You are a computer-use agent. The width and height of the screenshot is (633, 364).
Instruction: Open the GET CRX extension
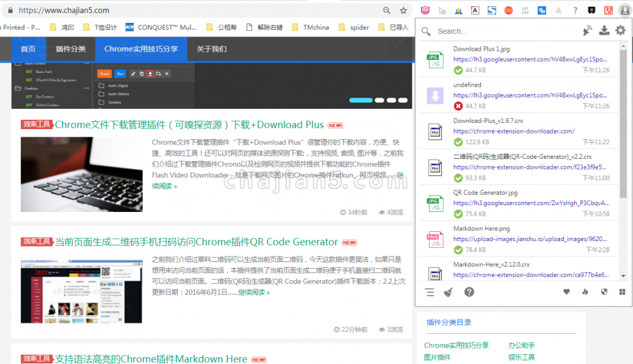525,11
